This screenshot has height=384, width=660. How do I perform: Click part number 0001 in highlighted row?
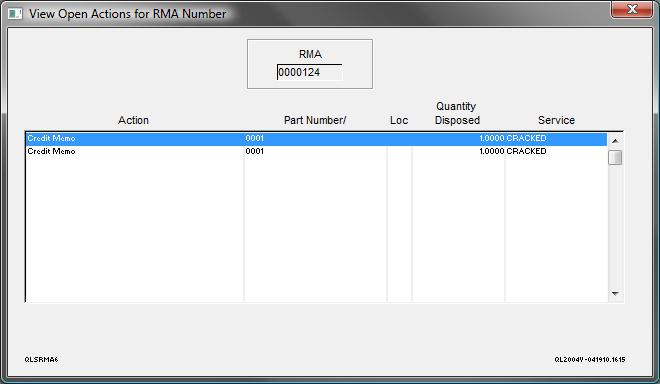click(x=255, y=139)
